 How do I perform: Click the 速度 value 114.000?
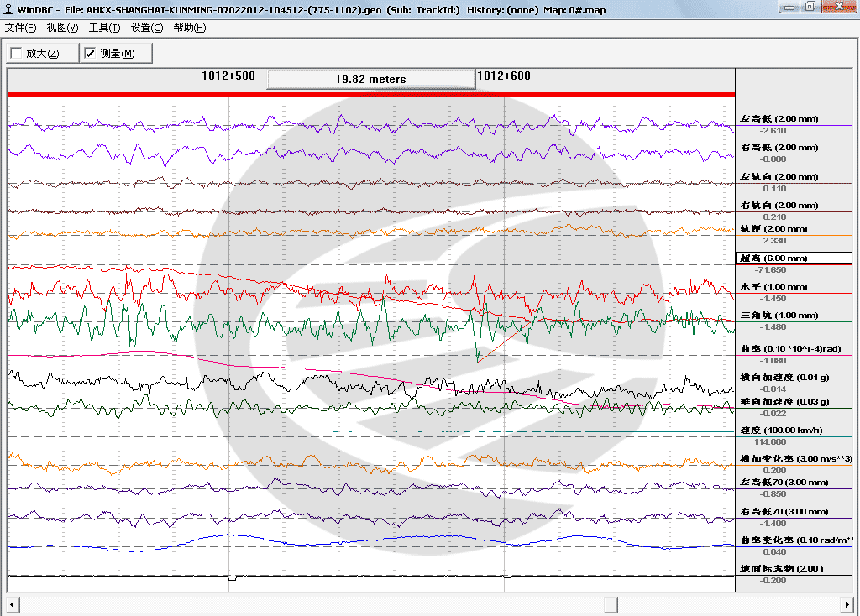[769, 442]
